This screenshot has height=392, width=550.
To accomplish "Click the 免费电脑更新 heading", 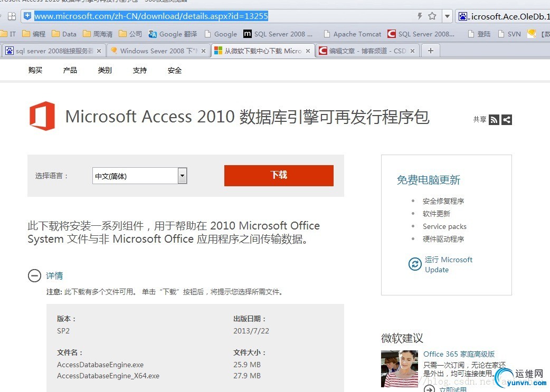I will (x=428, y=180).
